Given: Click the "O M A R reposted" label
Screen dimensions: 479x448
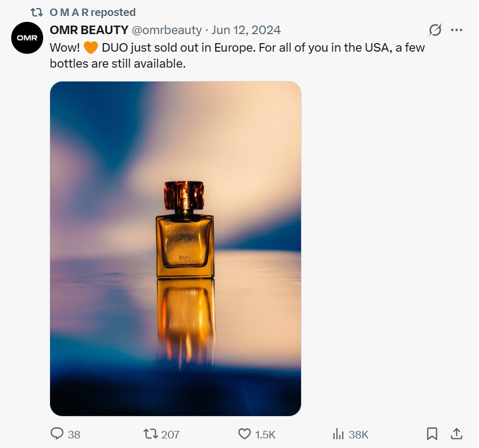Looking at the screenshot, I should pos(93,12).
